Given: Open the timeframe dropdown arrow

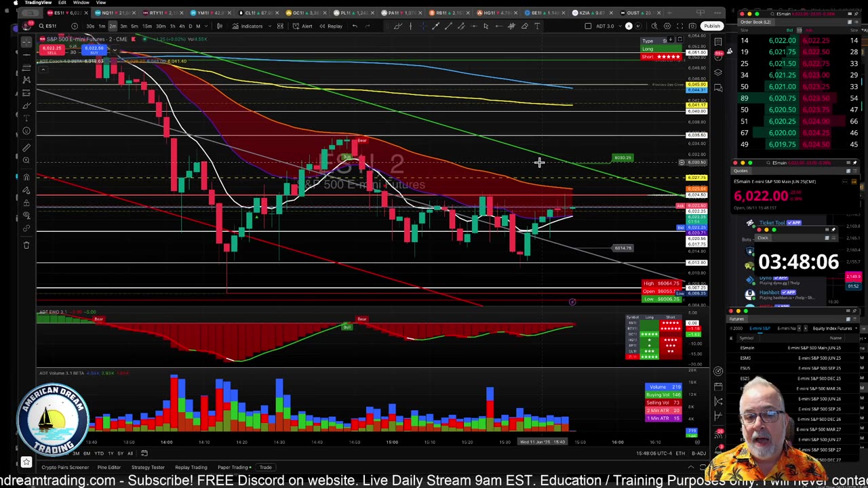Looking at the screenshot, I should [x=206, y=26].
